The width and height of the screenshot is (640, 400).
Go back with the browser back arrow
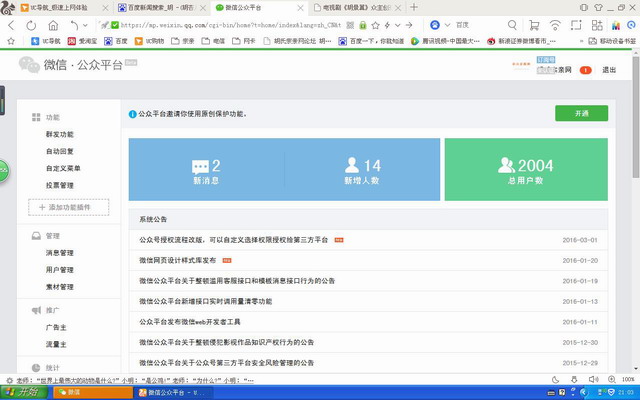click(x=11, y=25)
